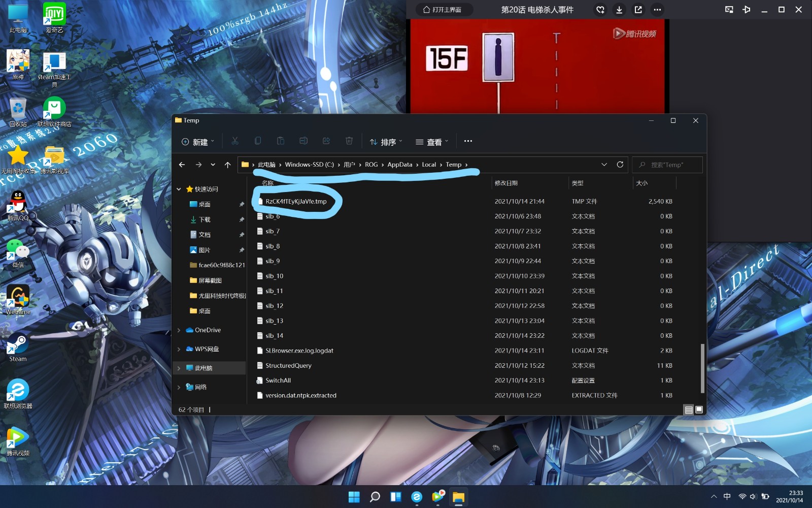Open the Steam desktop shortcut
Viewport: 812px width, 508px height.
[x=18, y=347]
